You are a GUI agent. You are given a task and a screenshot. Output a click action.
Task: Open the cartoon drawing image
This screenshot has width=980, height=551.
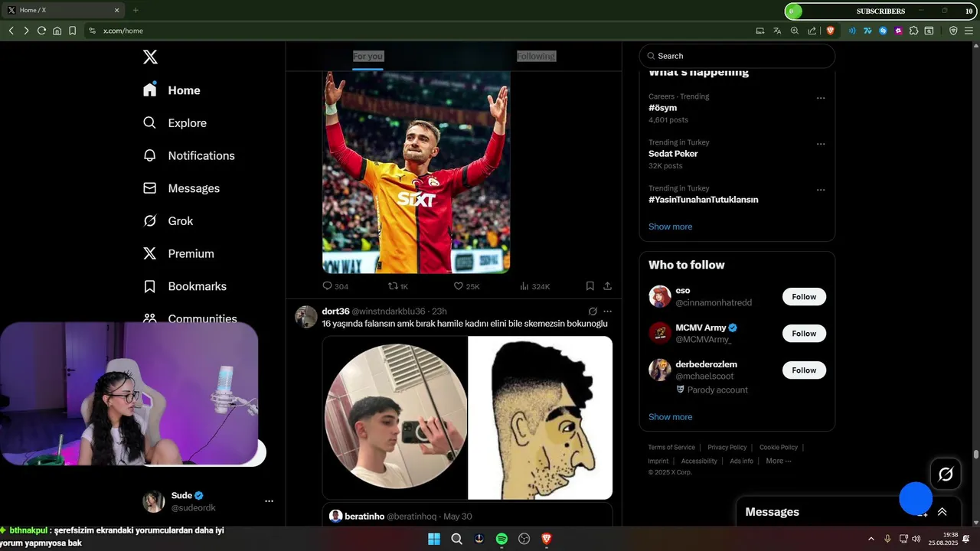[x=541, y=418]
